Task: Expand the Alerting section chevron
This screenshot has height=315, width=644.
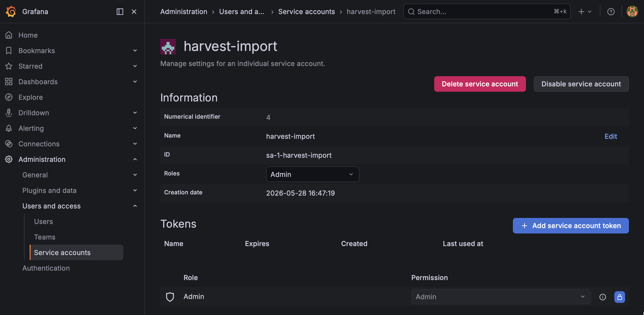Action: click(135, 128)
